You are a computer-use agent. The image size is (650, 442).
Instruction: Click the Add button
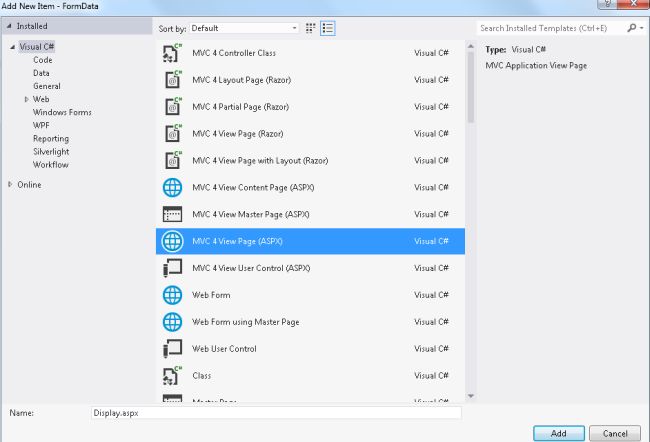559,433
